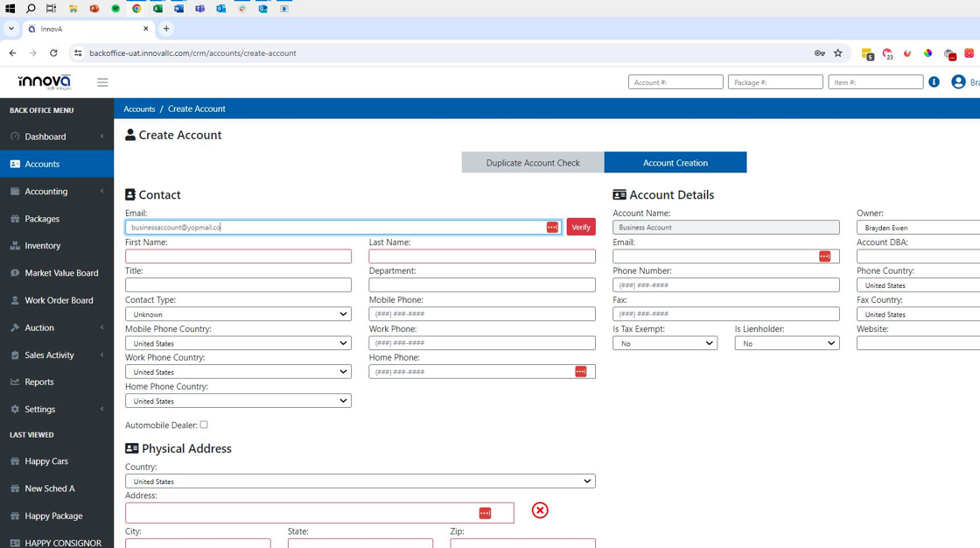The width and height of the screenshot is (980, 548).
Task: Click red icon in Address field
Action: (485, 513)
